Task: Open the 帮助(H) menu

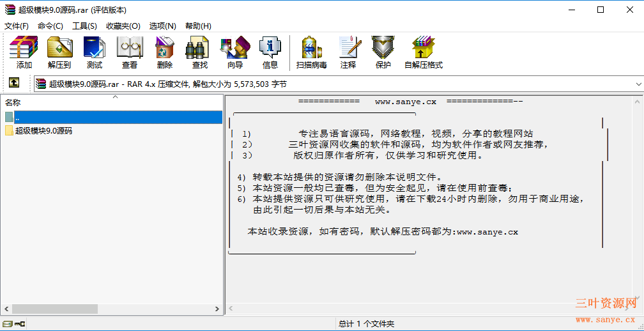Action: 198,26
